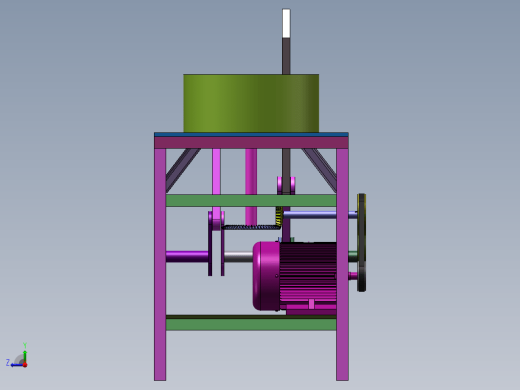The width and height of the screenshot is (520, 390).
Task: Select the black handwheel on right side
Action: (362, 243)
